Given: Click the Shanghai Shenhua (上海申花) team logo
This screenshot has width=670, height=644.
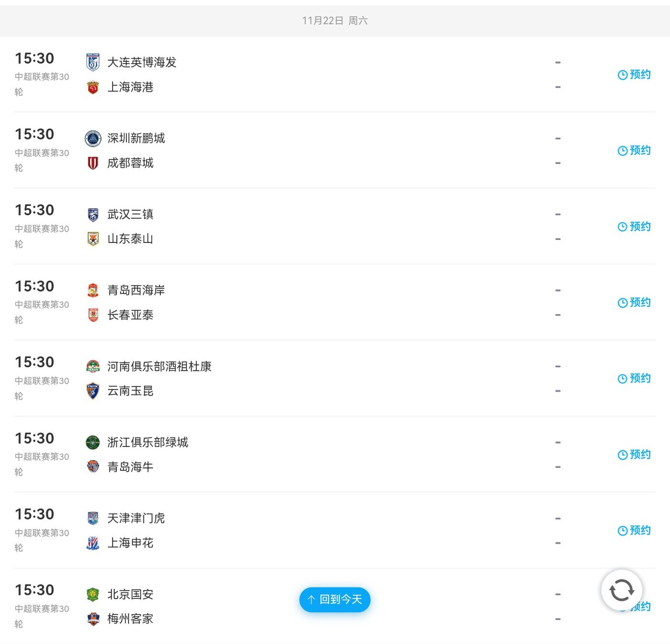Looking at the screenshot, I should tap(93, 543).
